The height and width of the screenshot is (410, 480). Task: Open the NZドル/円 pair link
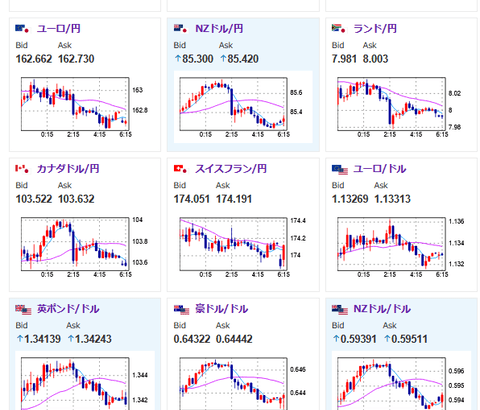219,29
